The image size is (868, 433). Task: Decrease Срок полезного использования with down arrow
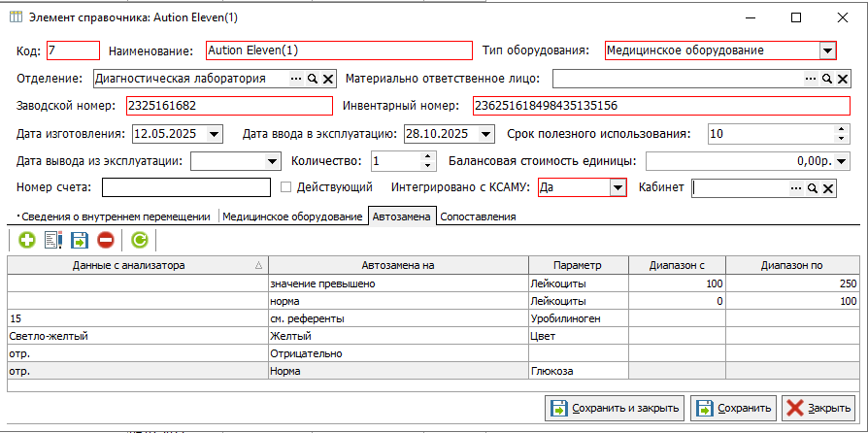(x=841, y=139)
